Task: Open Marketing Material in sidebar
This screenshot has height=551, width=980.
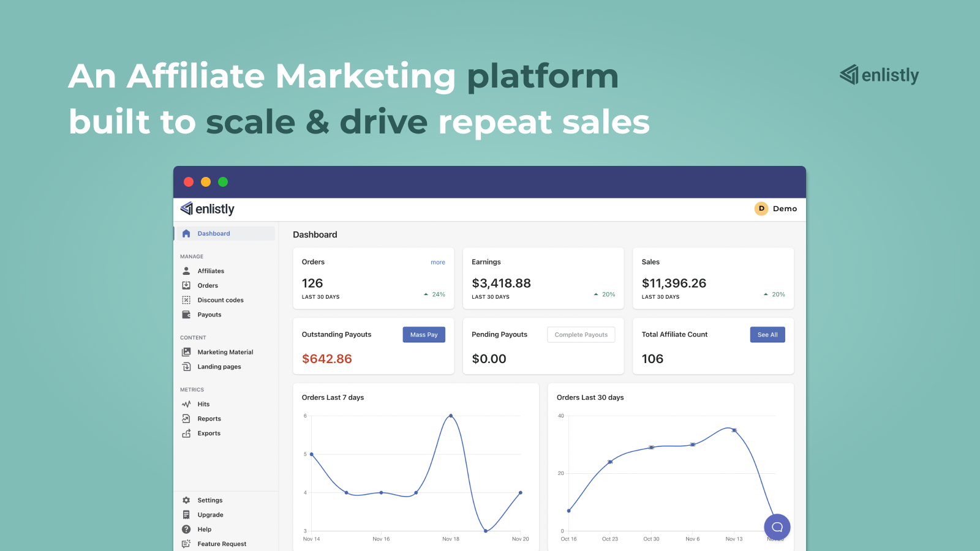Action: tap(225, 352)
